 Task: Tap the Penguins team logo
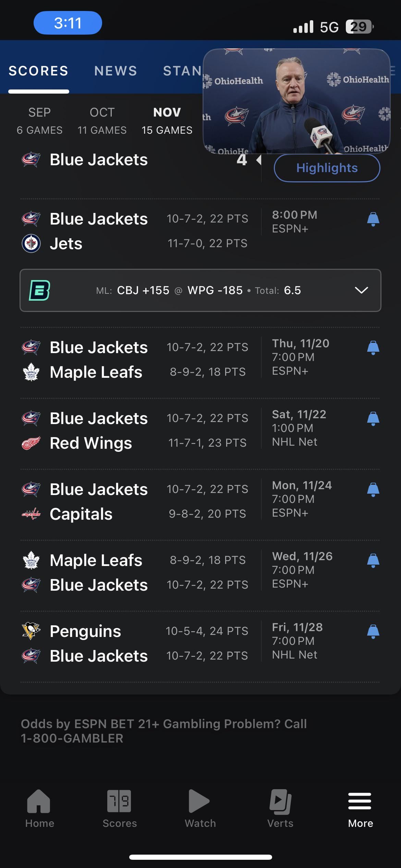tap(31, 631)
